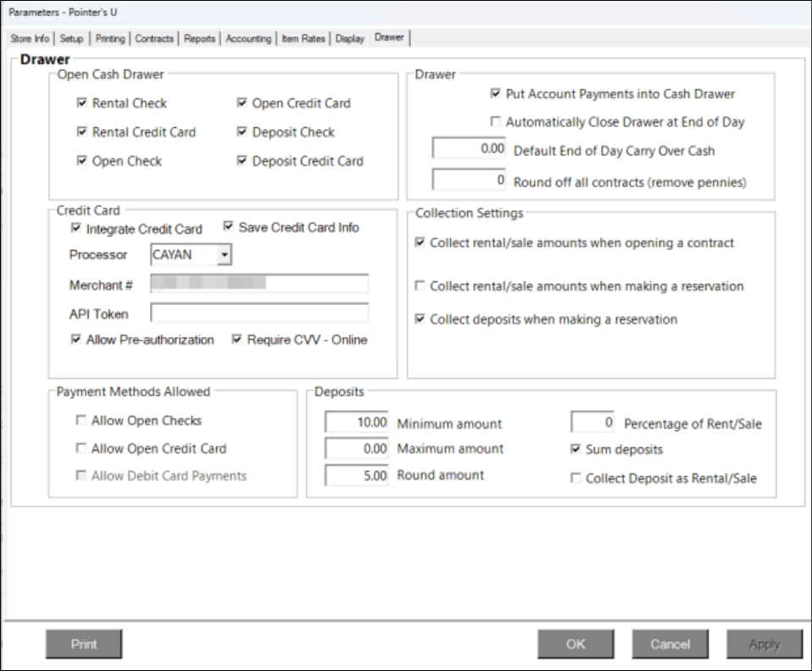Disable Save Credit Card Info

(x=228, y=227)
